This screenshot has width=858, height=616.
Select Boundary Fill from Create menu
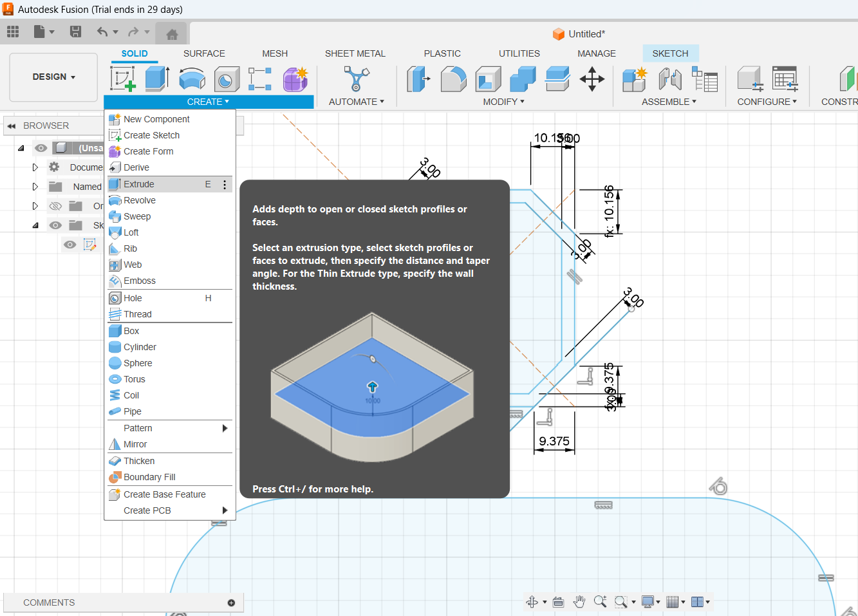tap(170, 477)
